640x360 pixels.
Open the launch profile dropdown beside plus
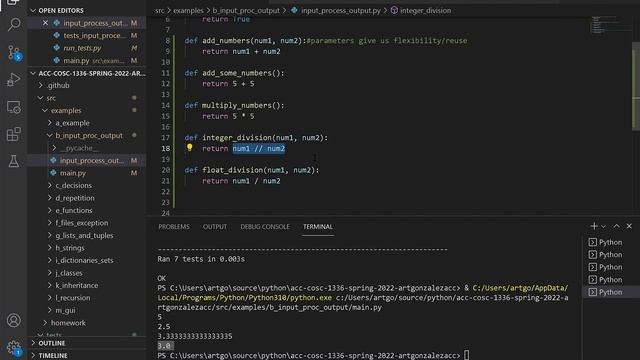pos(604,227)
